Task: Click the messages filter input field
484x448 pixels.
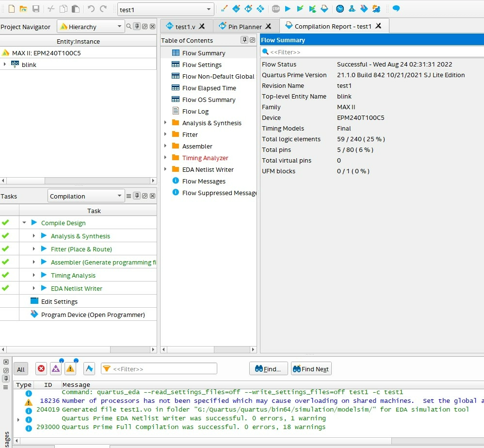Action: point(159,368)
